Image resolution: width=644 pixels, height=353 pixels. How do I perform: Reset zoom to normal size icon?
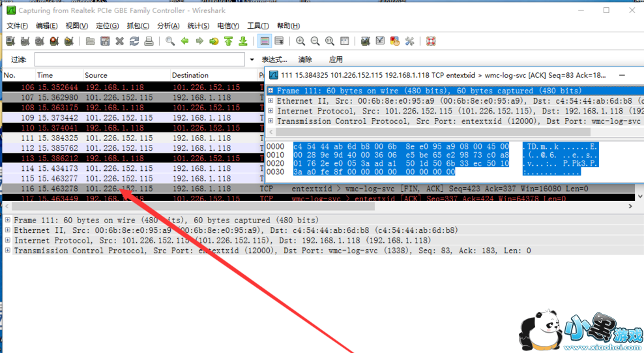click(330, 41)
